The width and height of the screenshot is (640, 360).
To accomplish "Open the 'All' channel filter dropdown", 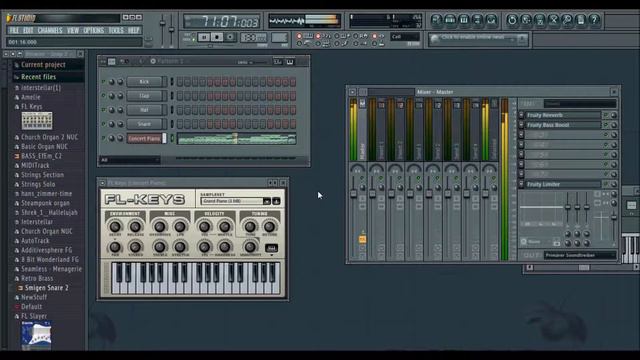I will [130, 160].
